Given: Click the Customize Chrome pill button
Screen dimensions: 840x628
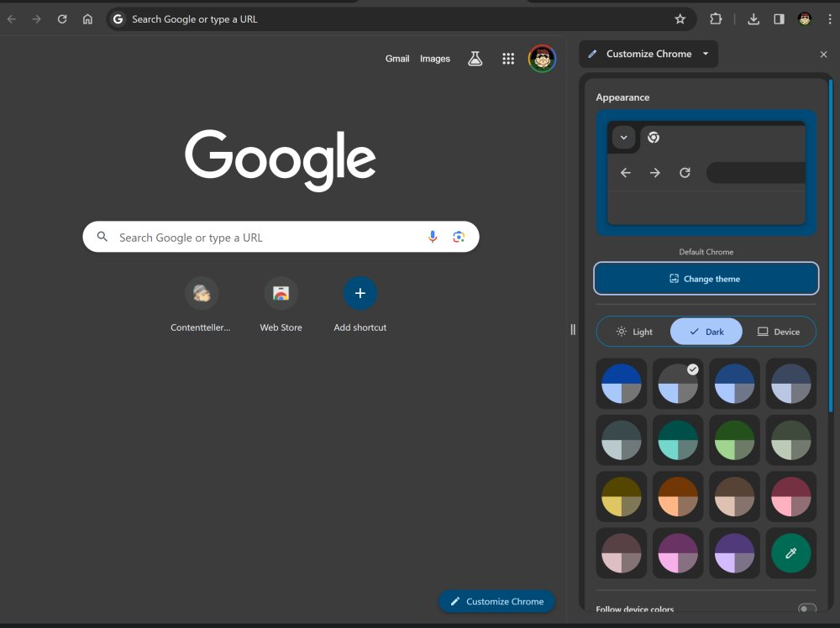Looking at the screenshot, I should (496, 601).
